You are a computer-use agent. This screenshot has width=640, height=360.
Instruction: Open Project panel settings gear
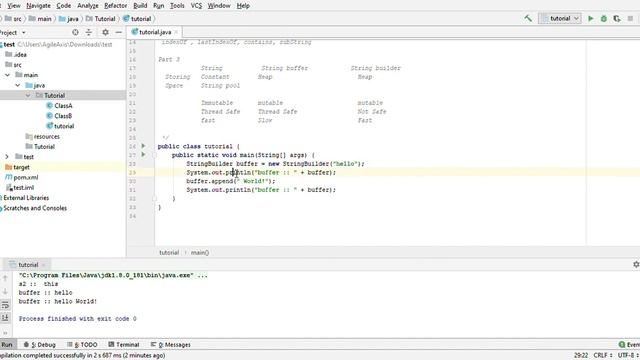[105, 32]
